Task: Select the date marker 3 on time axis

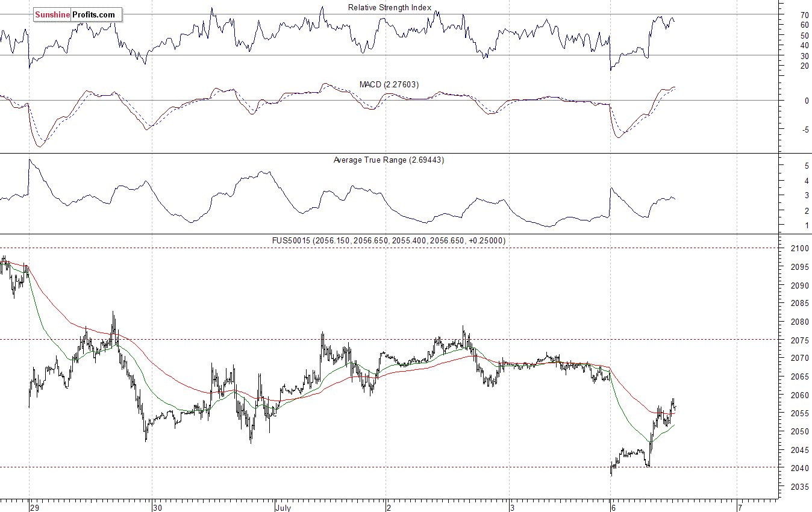Action: (x=513, y=508)
